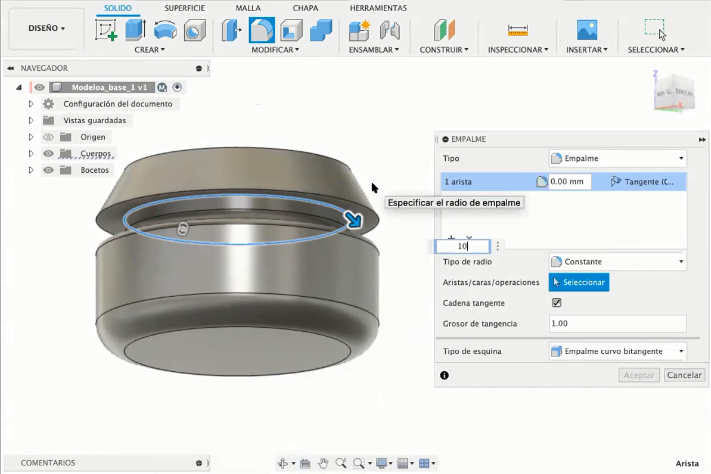Hide the Bocetos folder visibility
Viewport: 711px width, 474px height.
tap(47, 170)
